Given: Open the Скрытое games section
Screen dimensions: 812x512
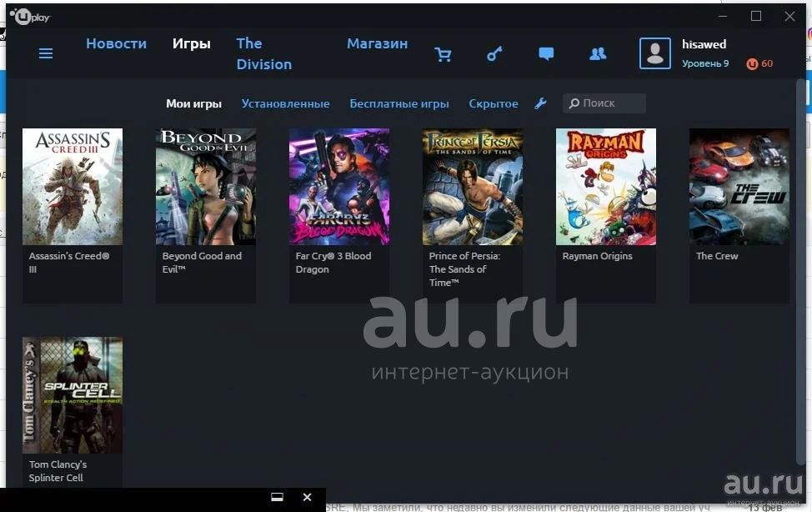Looking at the screenshot, I should tap(494, 103).
